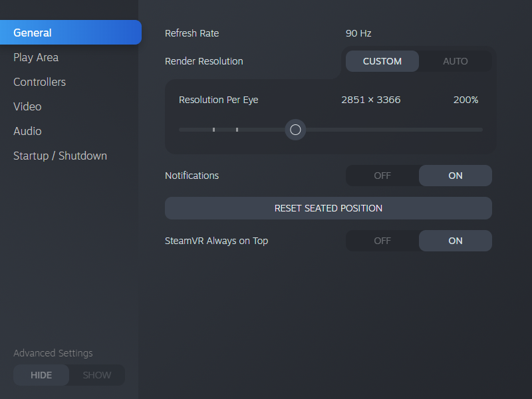Screen dimensions: 532x399
Task: Set Render Resolution to AUTO
Action: [x=456, y=61]
